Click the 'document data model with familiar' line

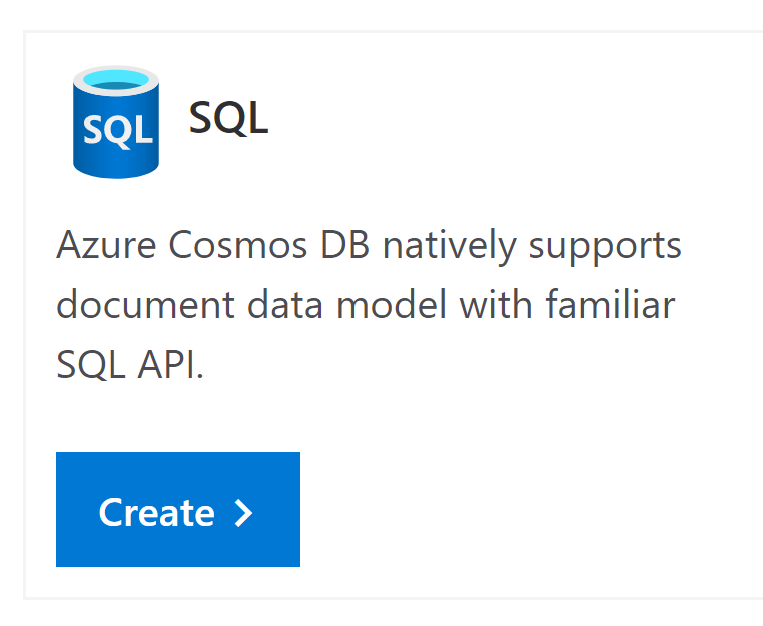click(365, 305)
